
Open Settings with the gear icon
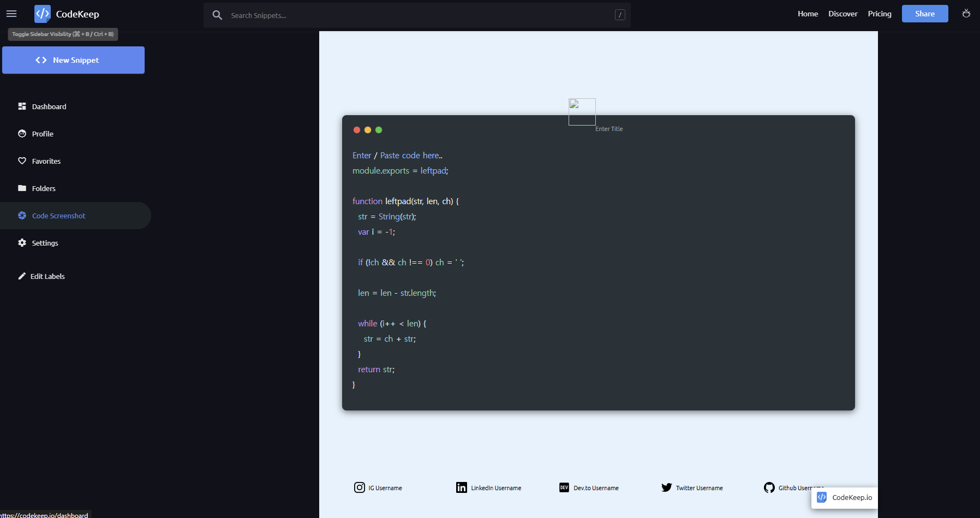coord(22,243)
